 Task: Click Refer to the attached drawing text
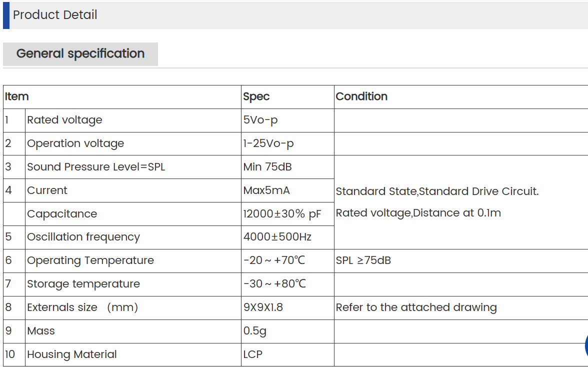[x=416, y=307]
